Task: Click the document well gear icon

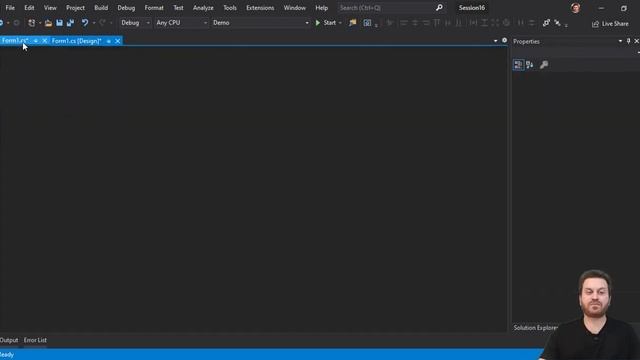Action: tap(504, 40)
